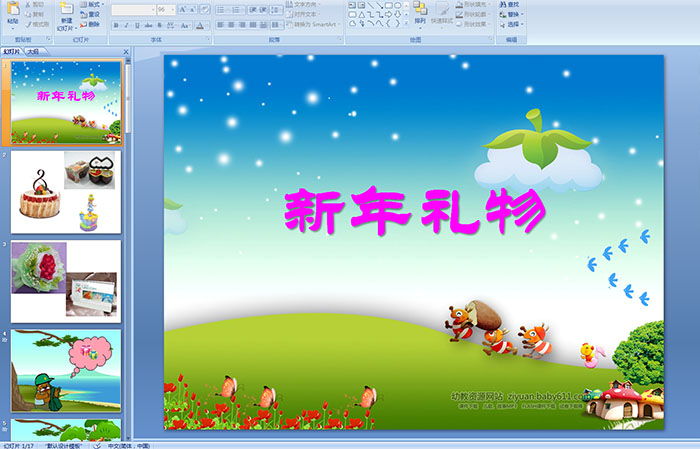
Task: Click the New Slide (新建幻灯片) icon
Action: [x=67, y=8]
